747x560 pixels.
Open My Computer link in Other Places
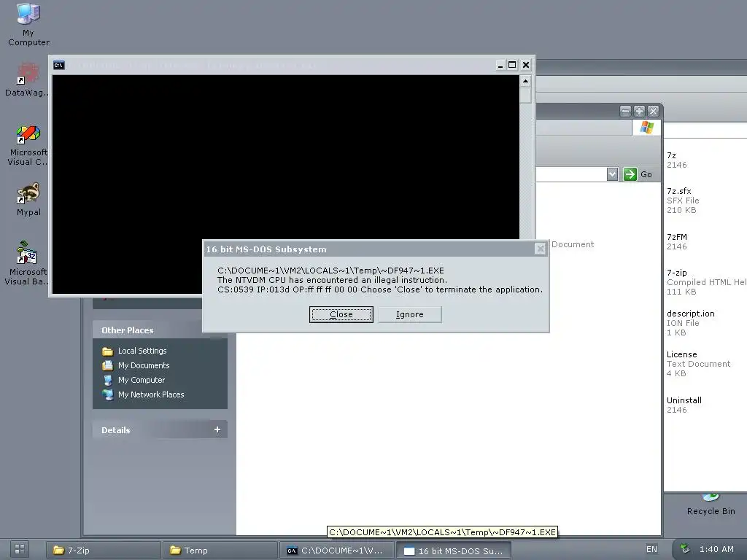click(142, 380)
